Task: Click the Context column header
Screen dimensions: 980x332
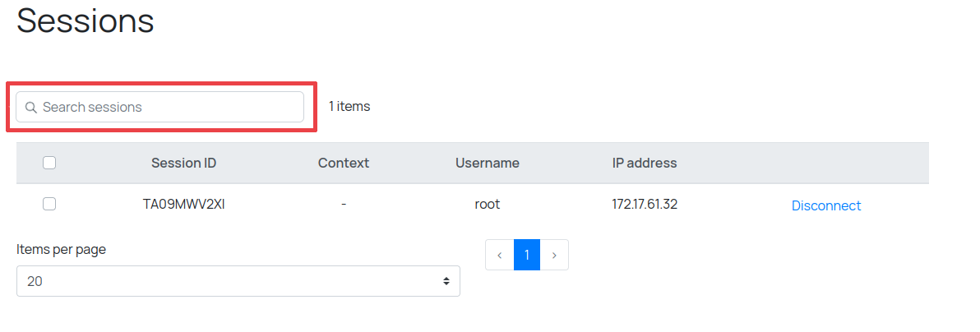Action: click(344, 163)
